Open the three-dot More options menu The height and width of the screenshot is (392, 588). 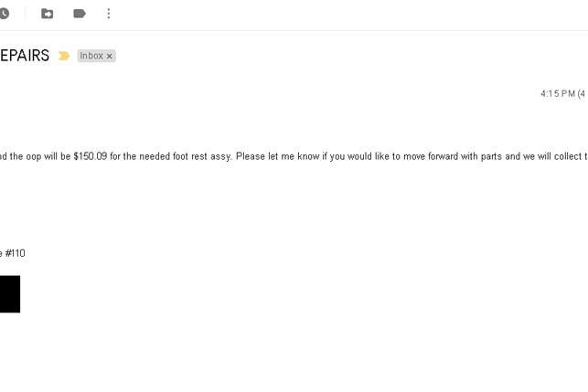109,14
